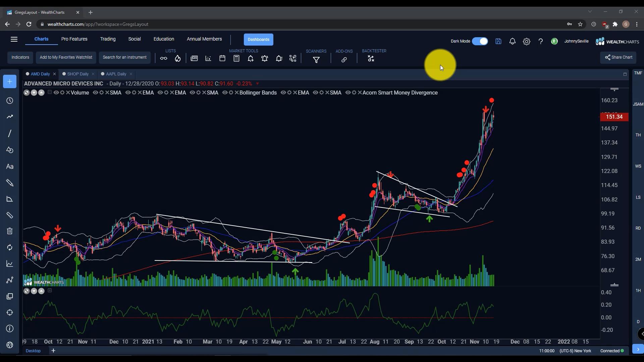
Task: Open the Education menu
Action: pos(164,39)
